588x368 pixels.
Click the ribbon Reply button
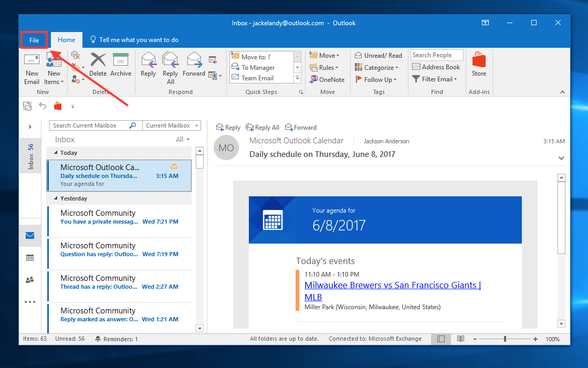click(148, 65)
